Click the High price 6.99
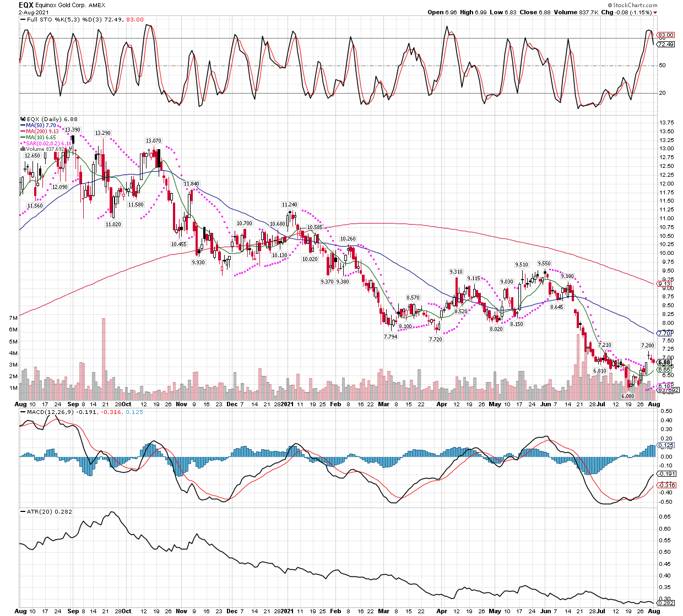 click(481, 13)
